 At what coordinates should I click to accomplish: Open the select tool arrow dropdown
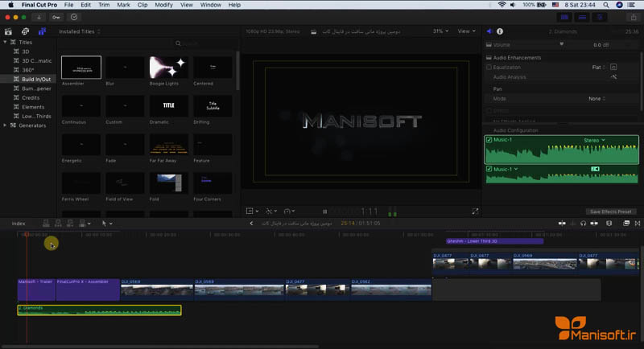pyautogui.click(x=107, y=224)
